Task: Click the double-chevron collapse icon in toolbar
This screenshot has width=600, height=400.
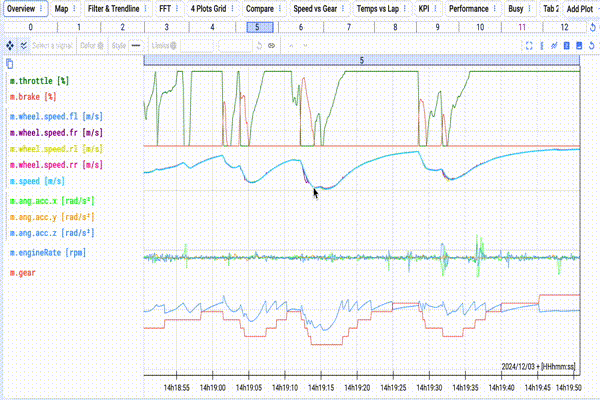Action: click(24, 45)
